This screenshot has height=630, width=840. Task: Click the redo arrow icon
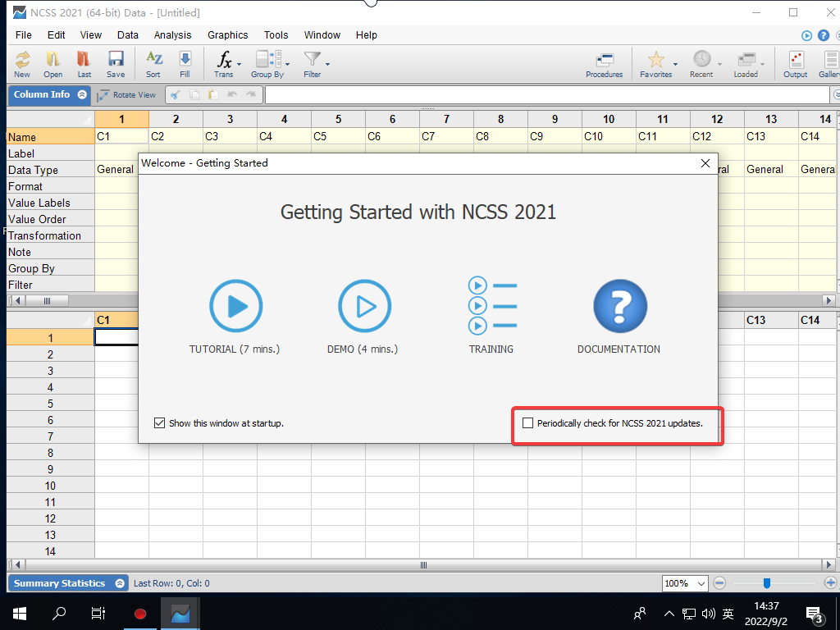point(251,95)
